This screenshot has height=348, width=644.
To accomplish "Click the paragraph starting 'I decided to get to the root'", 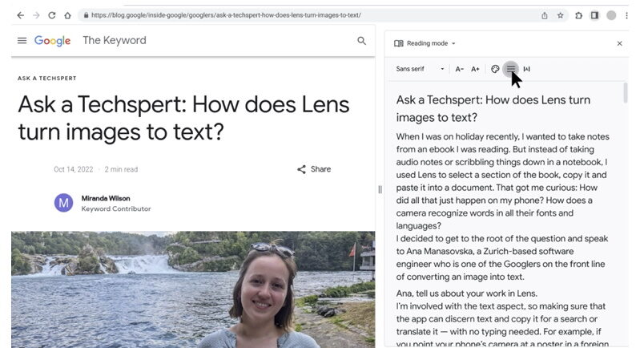I will click(502, 257).
